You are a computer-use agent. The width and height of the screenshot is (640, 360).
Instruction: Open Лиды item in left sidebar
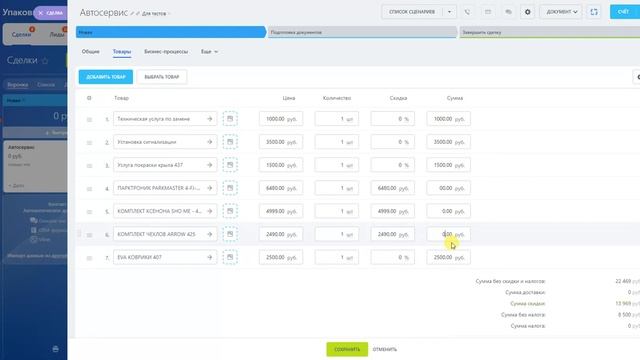57,35
